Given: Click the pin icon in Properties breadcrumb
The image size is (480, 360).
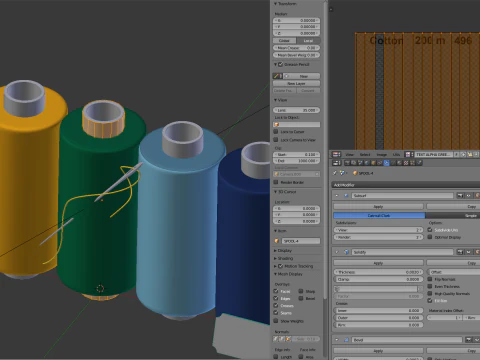Looking at the screenshot, I should (335, 173).
